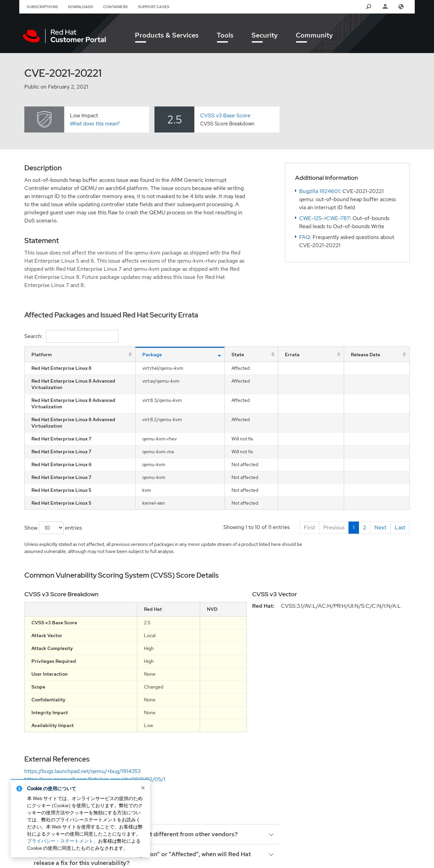Go to Support Cases
Screen dimensions: 434x868
(x=153, y=7)
